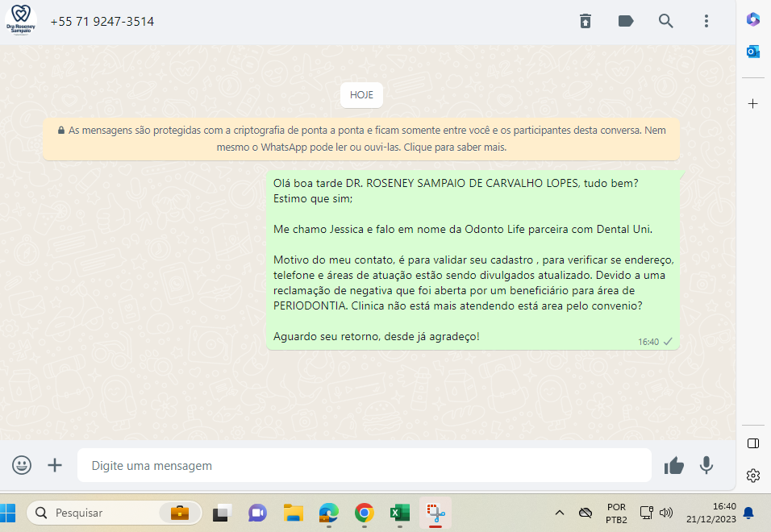Viewport: 771px width, 532px height.
Task: Open the Outlook icon in Edge sidebar
Action: (x=752, y=52)
